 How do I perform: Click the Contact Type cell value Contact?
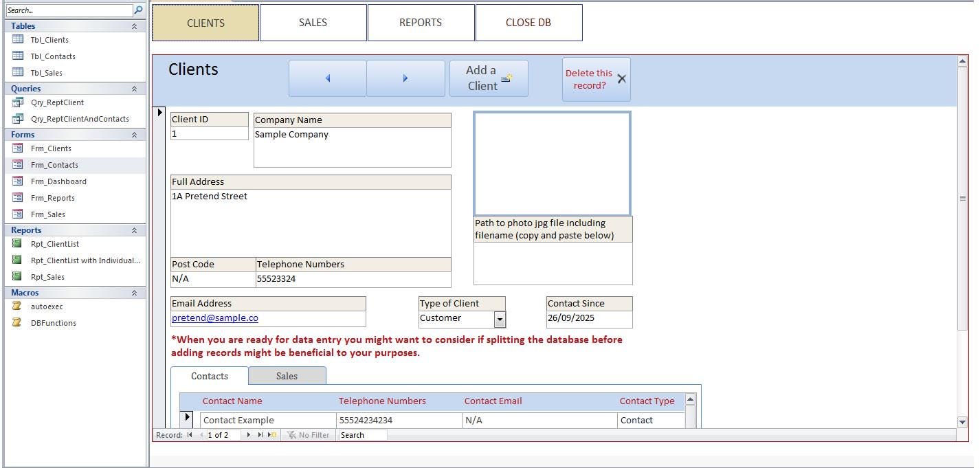coord(651,420)
